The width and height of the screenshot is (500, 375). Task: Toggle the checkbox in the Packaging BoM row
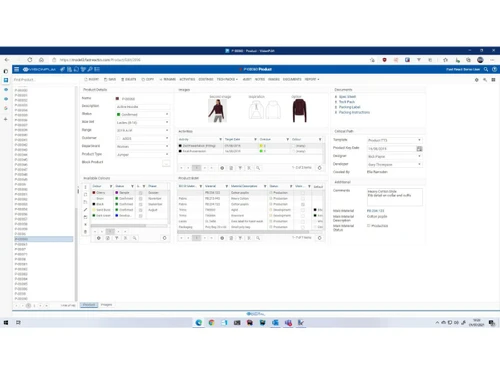click(x=303, y=227)
